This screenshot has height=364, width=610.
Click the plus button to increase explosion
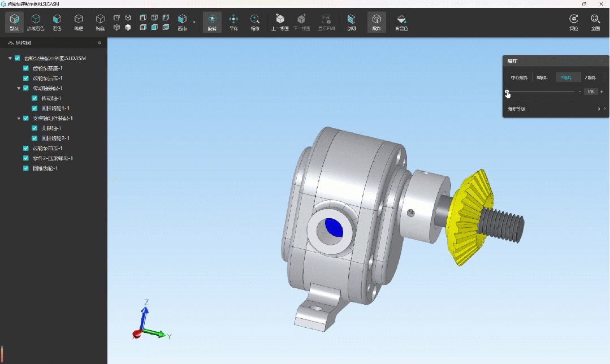602,92
